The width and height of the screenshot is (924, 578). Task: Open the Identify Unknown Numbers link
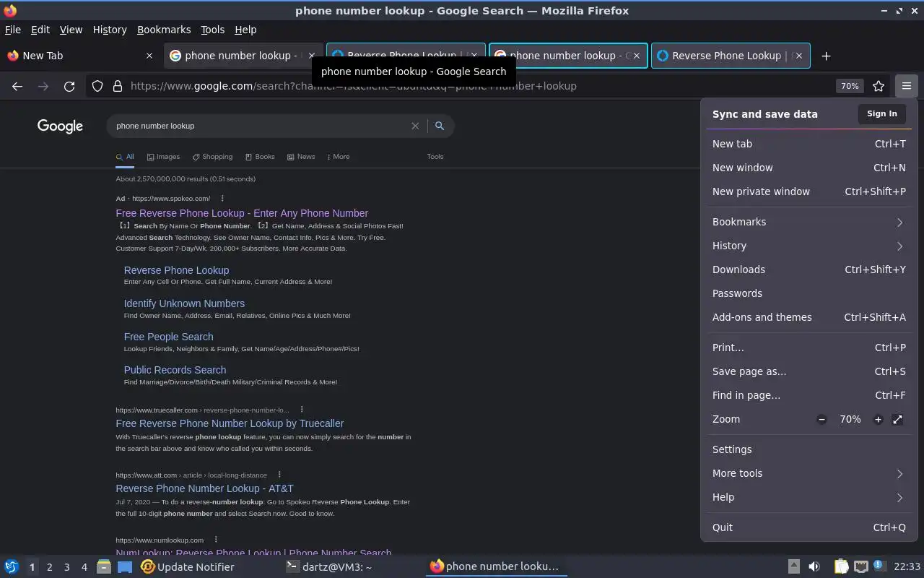coord(184,303)
